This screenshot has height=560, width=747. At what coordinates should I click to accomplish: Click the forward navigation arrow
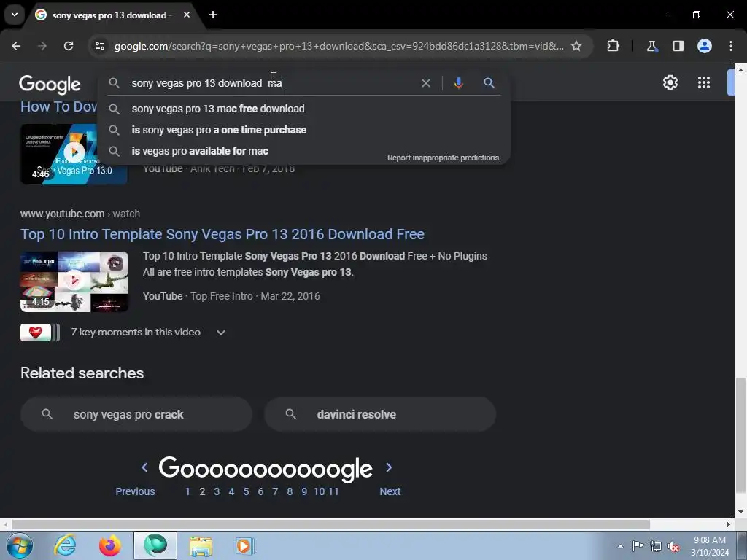point(42,46)
